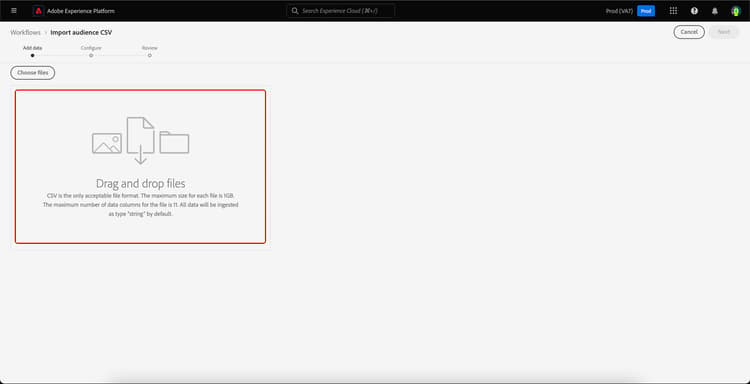The height and width of the screenshot is (384, 750).
Task: Click the Adobe Experience Platform logo
Action: coord(38,11)
